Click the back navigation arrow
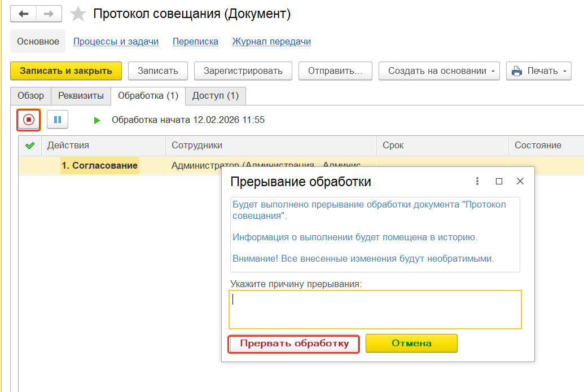The image size is (584, 392). pyautogui.click(x=24, y=14)
